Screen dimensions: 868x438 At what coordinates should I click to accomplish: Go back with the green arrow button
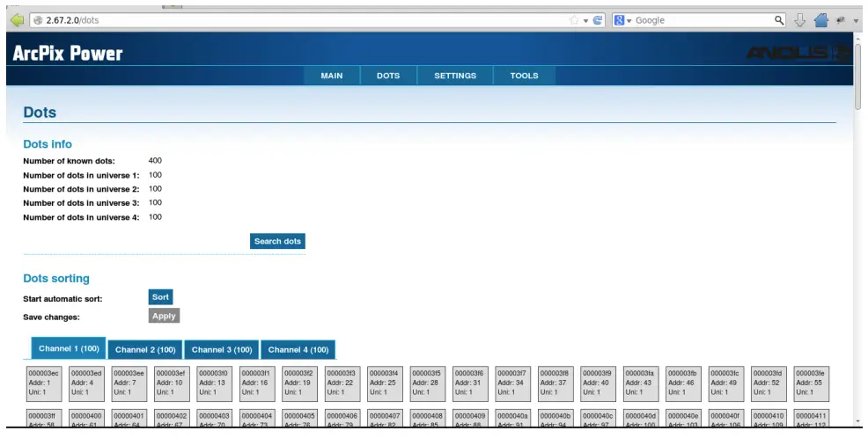[x=17, y=20]
